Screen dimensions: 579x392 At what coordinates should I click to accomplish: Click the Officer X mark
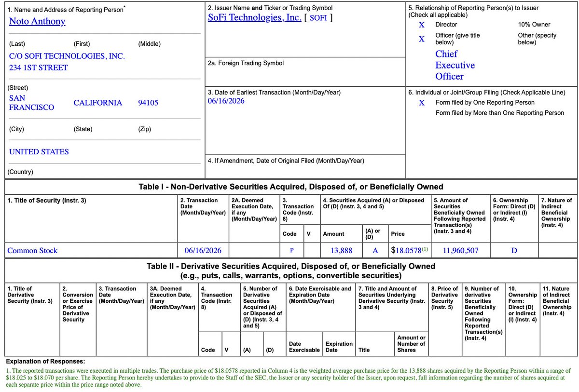click(422, 39)
